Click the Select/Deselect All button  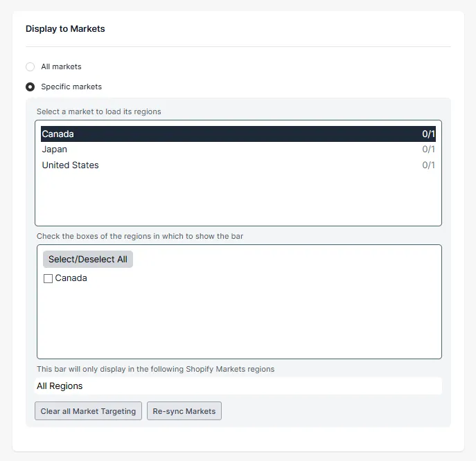tap(88, 260)
